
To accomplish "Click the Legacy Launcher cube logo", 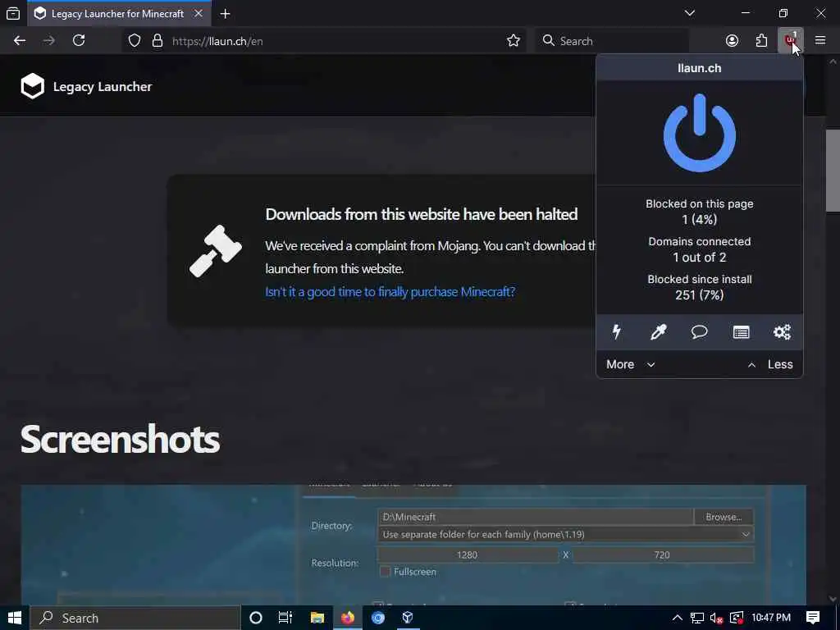I will (x=32, y=85).
